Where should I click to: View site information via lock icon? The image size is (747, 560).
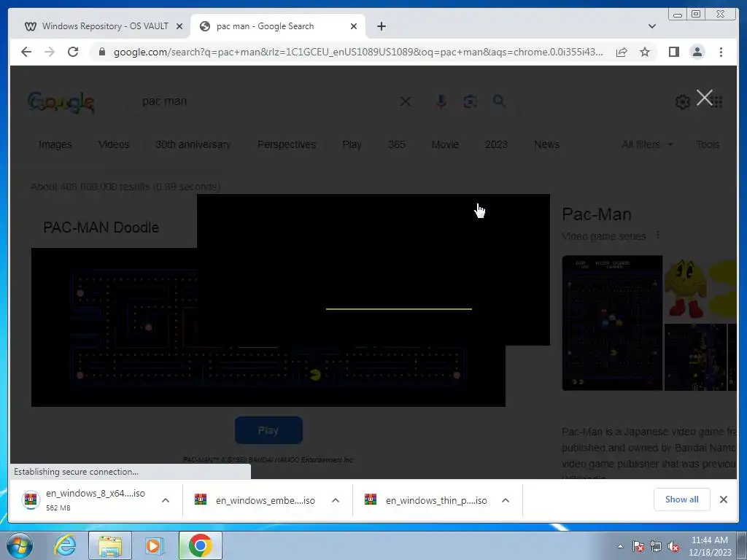101,52
